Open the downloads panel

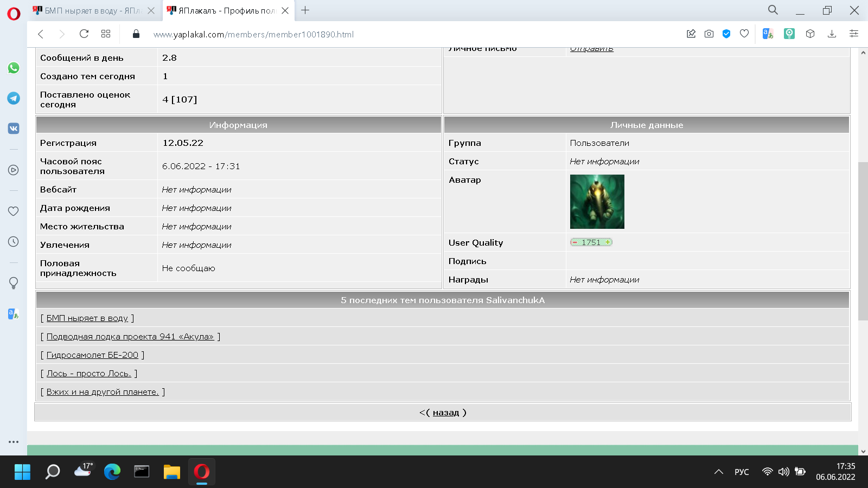click(832, 34)
